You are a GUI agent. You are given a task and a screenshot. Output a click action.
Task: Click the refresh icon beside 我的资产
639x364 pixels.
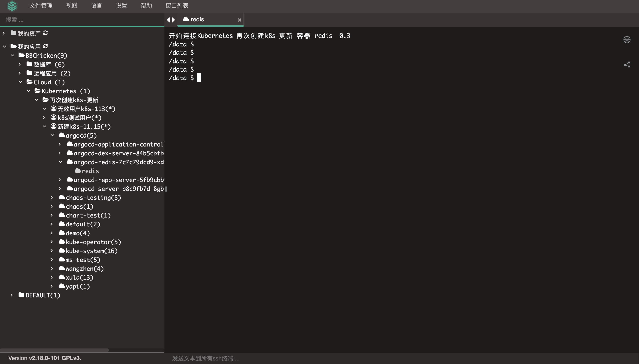[45, 33]
